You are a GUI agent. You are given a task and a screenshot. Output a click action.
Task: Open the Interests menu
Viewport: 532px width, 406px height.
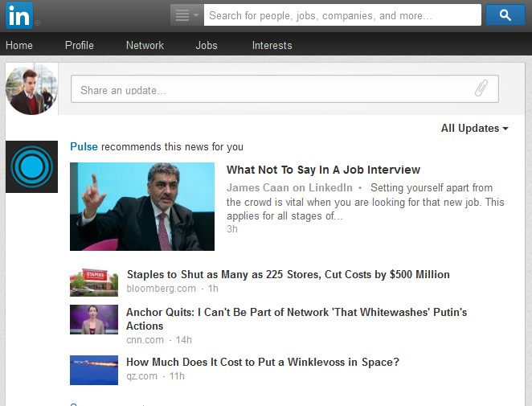click(x=272, y=45)
